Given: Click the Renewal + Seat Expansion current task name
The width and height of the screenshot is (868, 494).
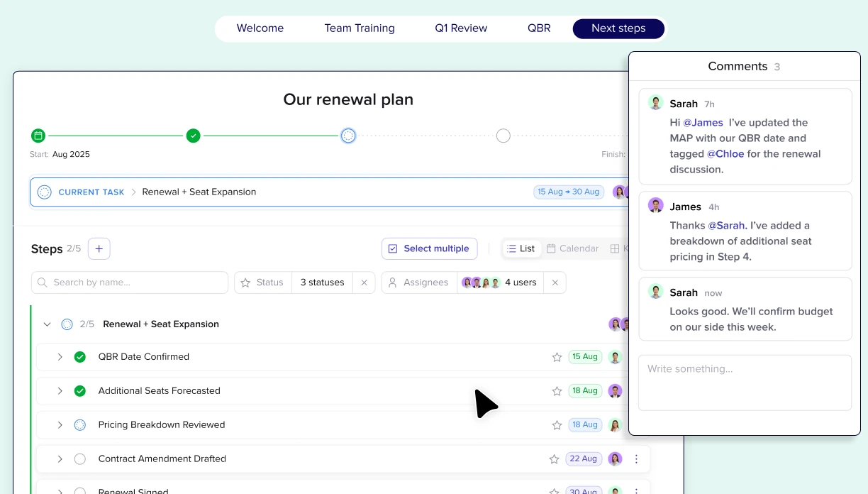Looking at the screenshot, I should [199, 192].
